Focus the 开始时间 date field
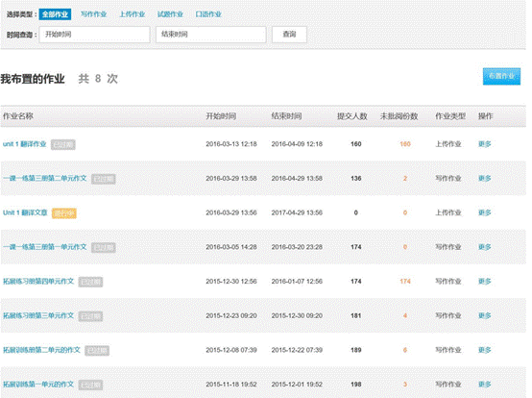The image size is (532, 398). [x=95, y=35]
